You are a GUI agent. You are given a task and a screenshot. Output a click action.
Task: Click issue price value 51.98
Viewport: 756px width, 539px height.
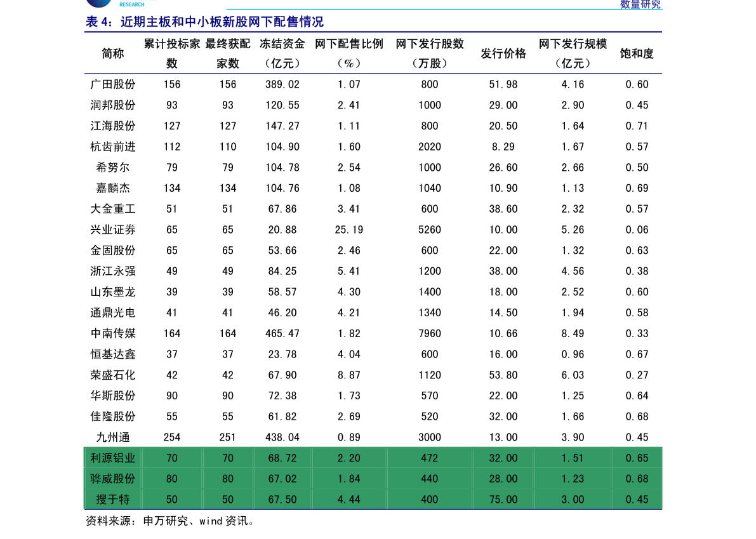click(503, 84)
